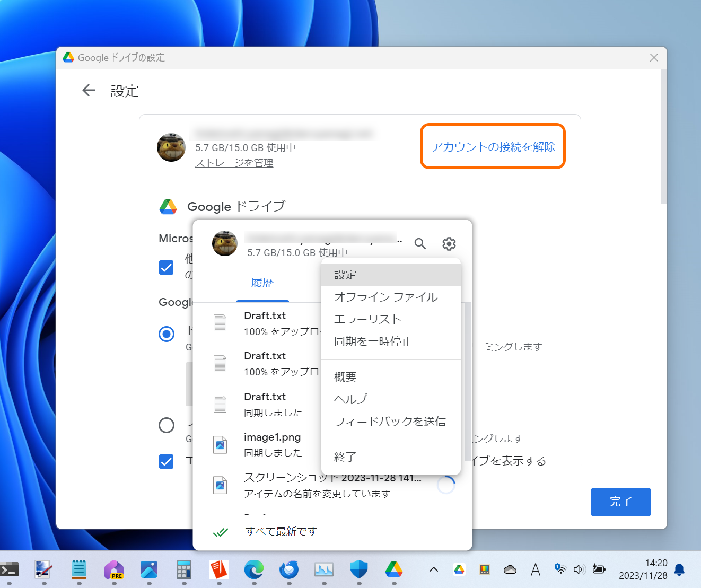The width and height of the screenshot is (701, 588).
Task: Open search in the Google Drive popup
Action: click(420, 243)
